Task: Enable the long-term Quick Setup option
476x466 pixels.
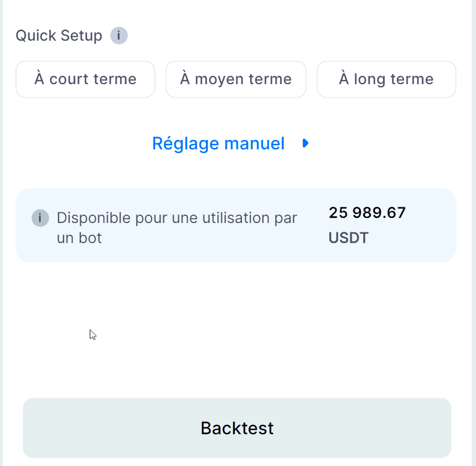Action: [x=386, y=79]
